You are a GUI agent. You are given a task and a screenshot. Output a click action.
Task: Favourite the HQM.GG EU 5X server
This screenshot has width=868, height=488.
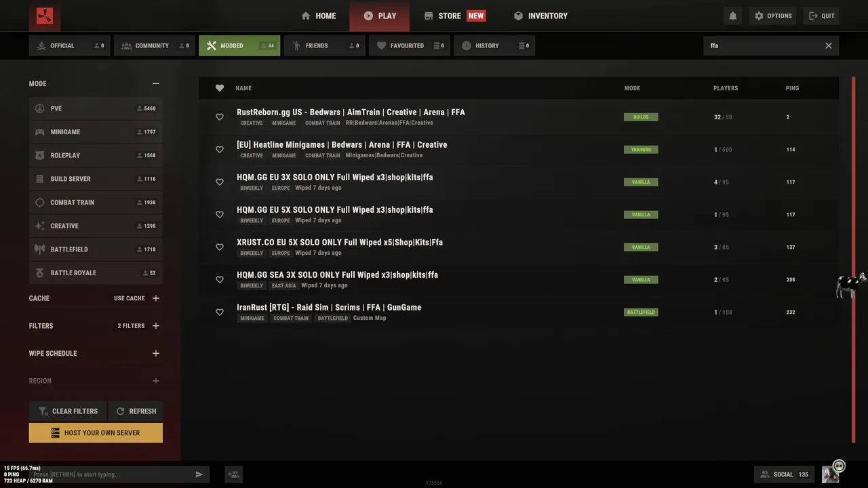click(220, 215)
